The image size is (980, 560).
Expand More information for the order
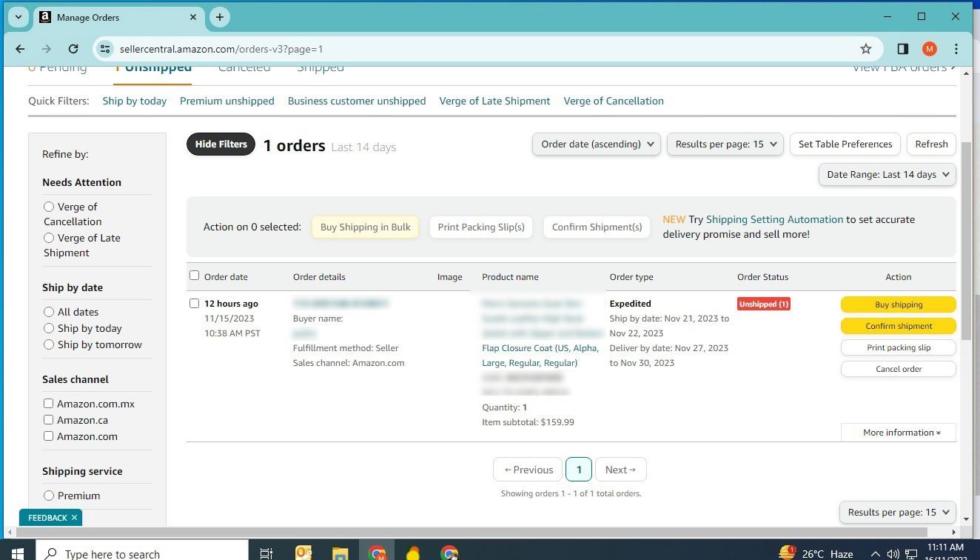pos(898,433)
